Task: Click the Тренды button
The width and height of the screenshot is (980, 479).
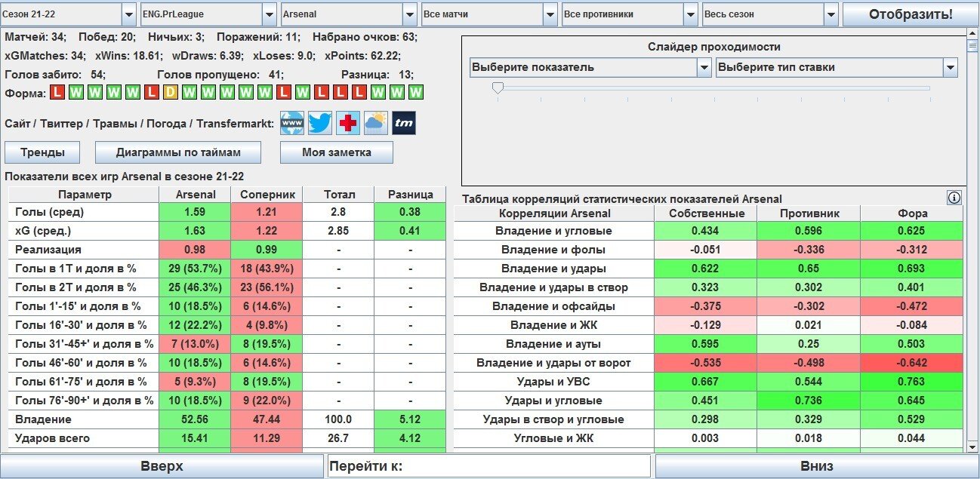Action: click(x=42, y=152)
